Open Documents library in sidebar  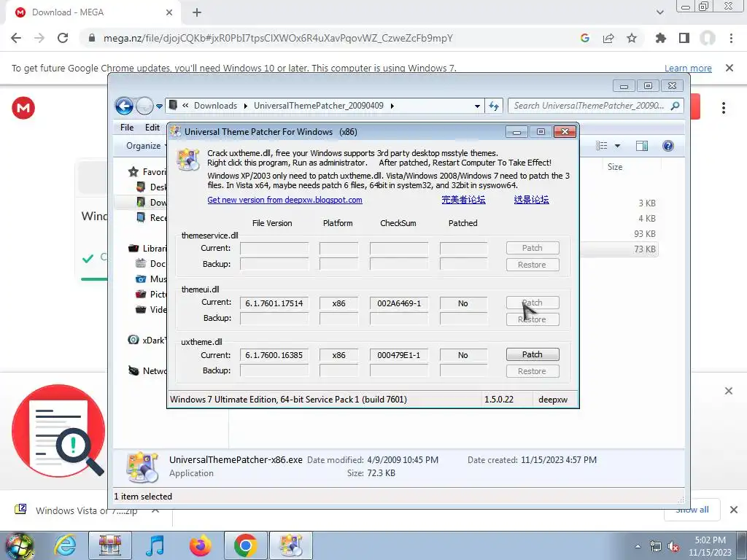tap(151, 263)
